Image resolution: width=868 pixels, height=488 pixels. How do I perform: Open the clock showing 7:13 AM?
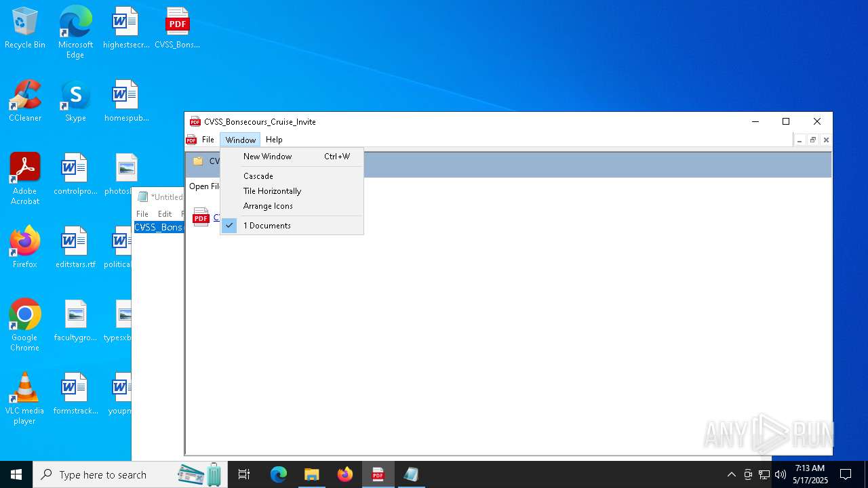pyautogui.click(x=810, y=474)
